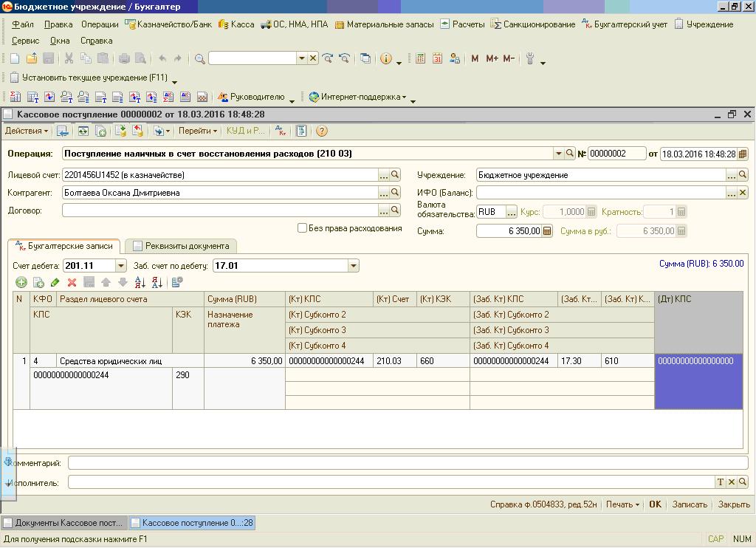Open file via the folder toolbar icon
The height and width of the screenshot is (548, 756).
click(x=32, y=58)
